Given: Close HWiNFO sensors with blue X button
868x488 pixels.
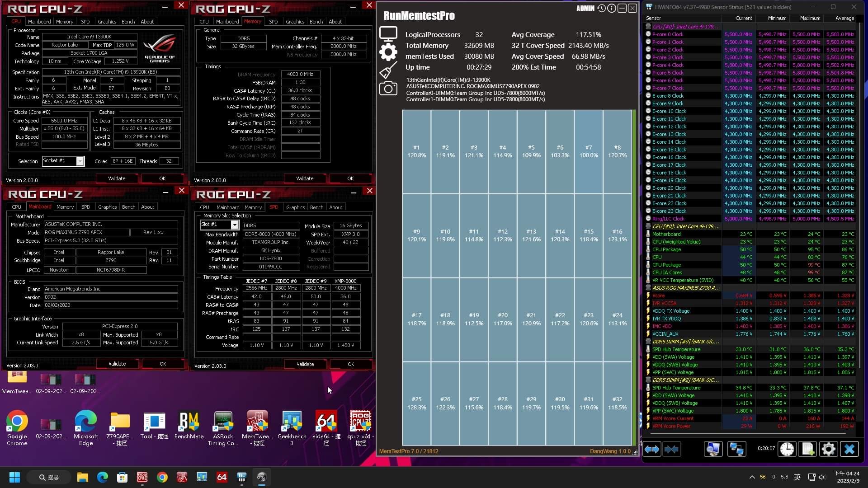Looking at the screenshot, I should (x=849, y=449).
